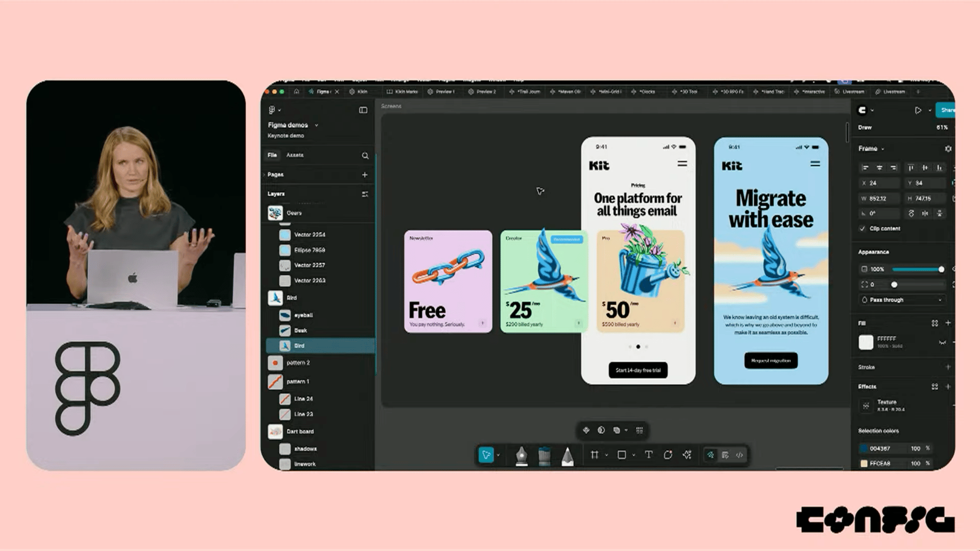Open the present options dropdown arrow
The height and width of the screenshot is (551, 980).
[x=929, y=110]
